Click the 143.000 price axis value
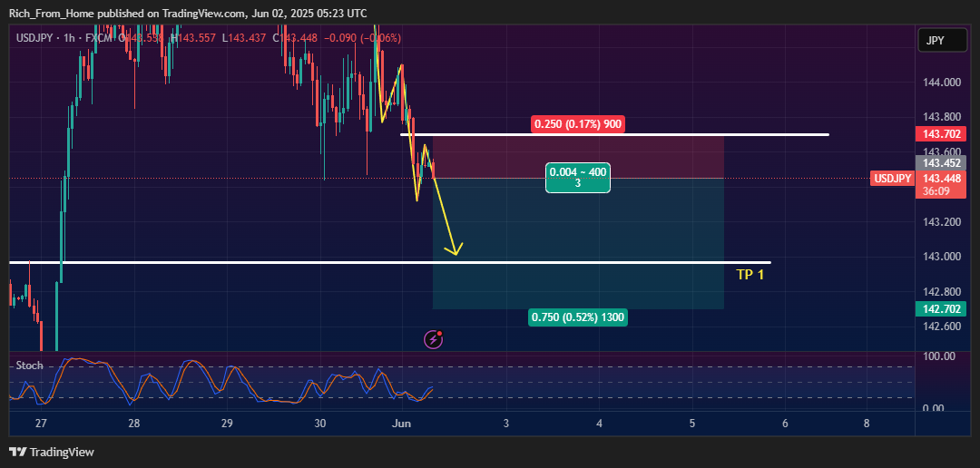The image size is (980, 468). click(x=941, y=257)
